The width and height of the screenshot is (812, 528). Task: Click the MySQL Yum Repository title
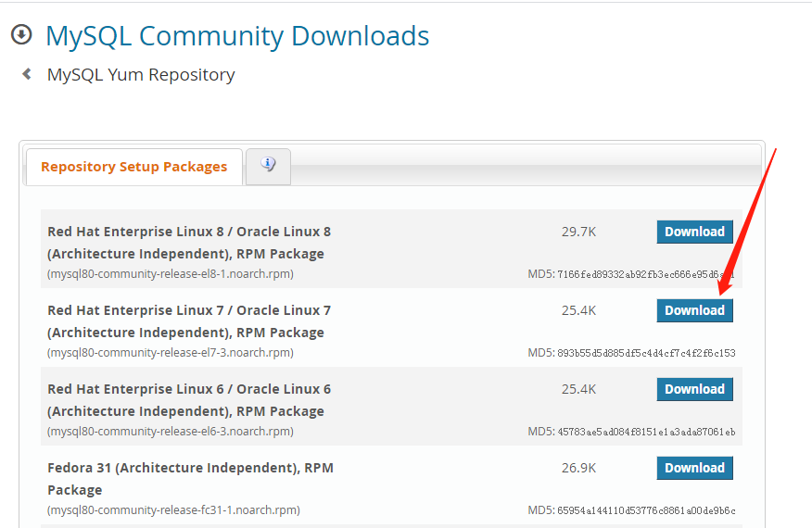pos(141,75)
